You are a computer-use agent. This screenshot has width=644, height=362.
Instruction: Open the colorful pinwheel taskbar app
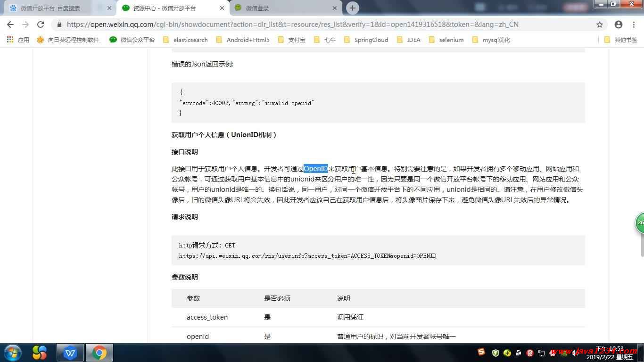40,353
